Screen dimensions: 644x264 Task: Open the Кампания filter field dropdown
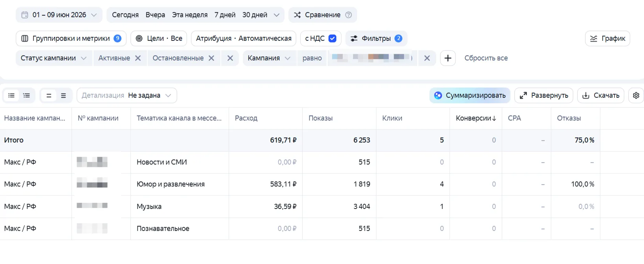(x=269, y=58)
